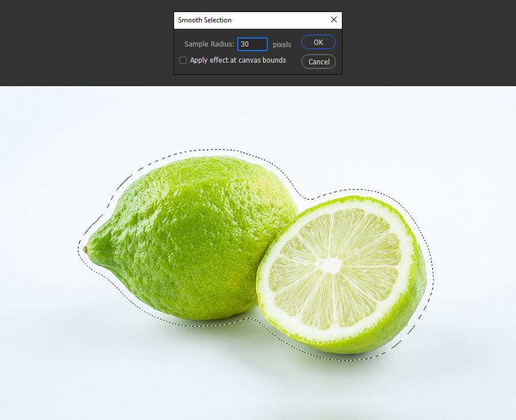Click the 'Sample Radius:' label
The width and height of the screenshot is (516, 420).
point(209,44)
